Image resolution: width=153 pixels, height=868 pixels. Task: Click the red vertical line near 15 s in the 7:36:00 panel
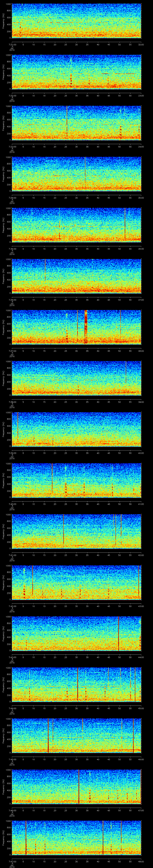(x=45, y=270)
